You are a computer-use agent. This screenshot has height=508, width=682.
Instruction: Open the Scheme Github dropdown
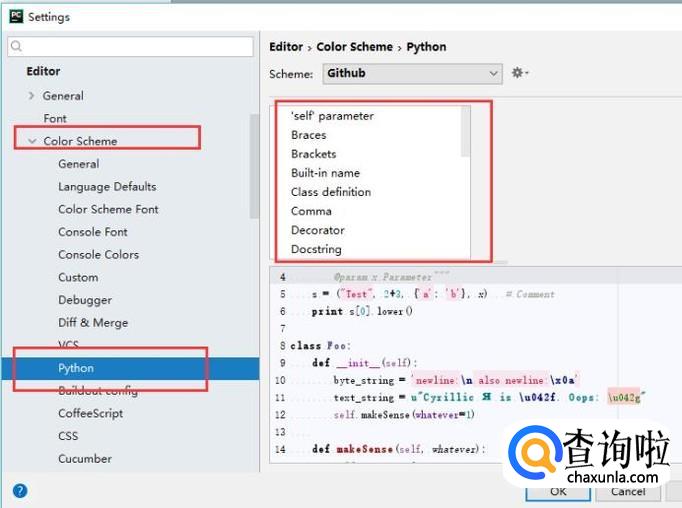click(412, 74)
